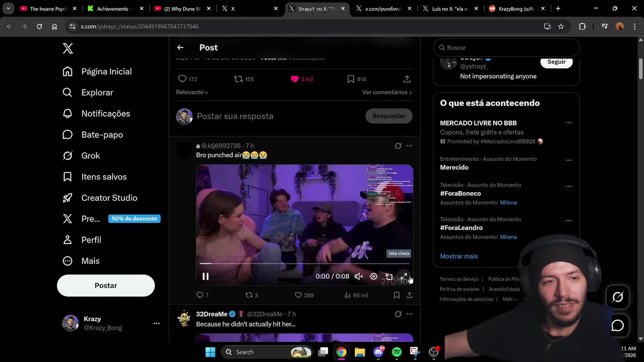
Task: Click Ver comentários link
Action: click(387, 92)
